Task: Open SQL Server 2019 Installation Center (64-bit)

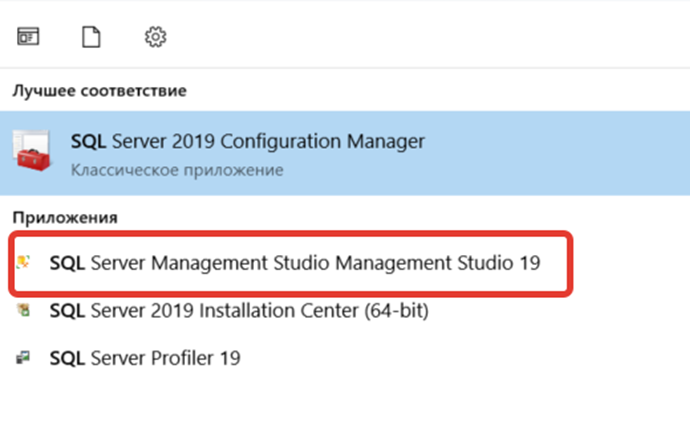Action: [238, 311]
